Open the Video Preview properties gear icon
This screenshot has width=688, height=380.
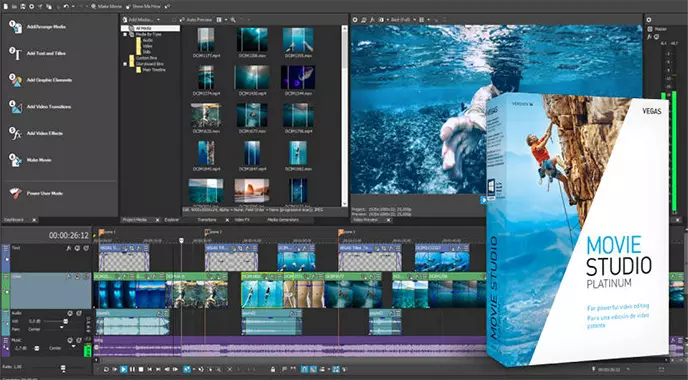click(355, 20)
